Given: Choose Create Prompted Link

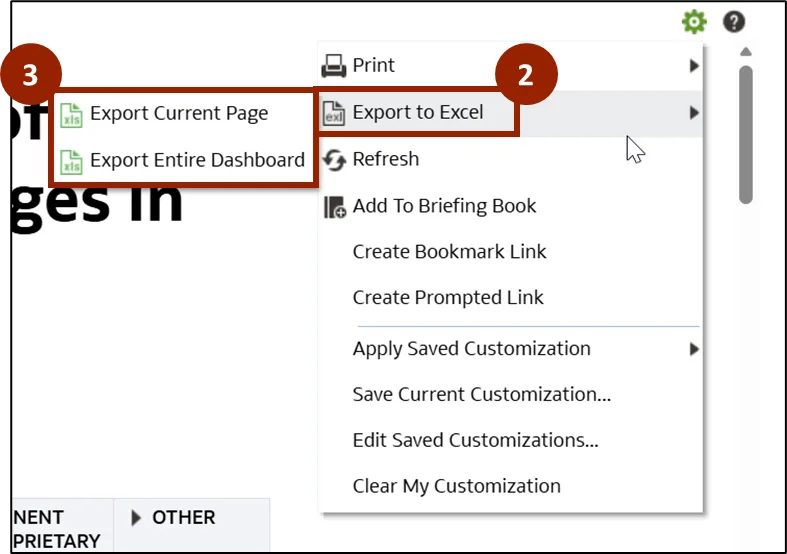Looking at the screenshot, I should click(448, 298).
